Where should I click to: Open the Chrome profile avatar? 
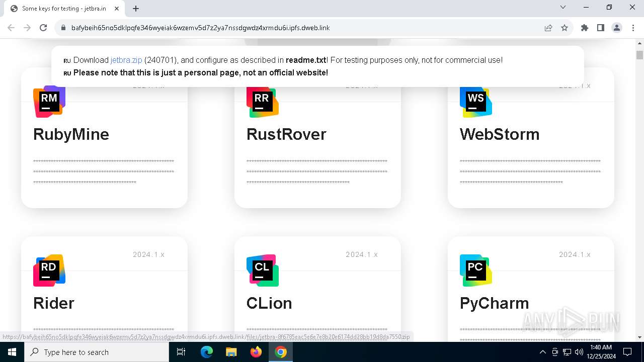tap(617, 28)
